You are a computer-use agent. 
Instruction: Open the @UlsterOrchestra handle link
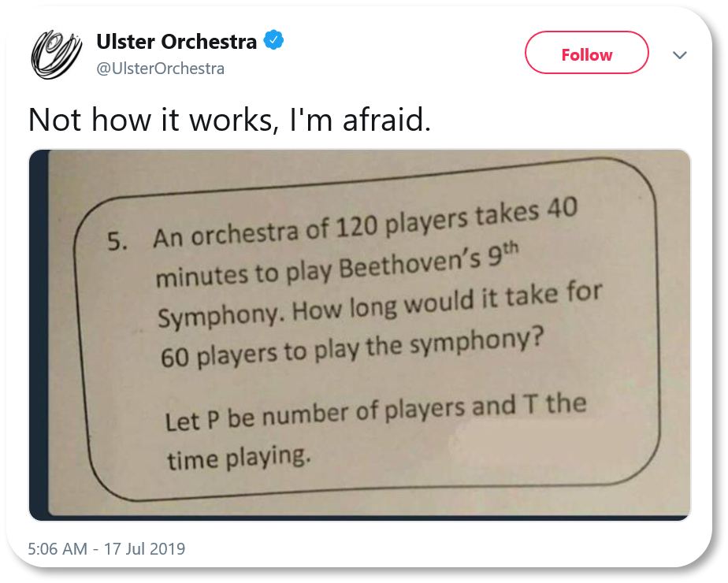tap(160, 69)
